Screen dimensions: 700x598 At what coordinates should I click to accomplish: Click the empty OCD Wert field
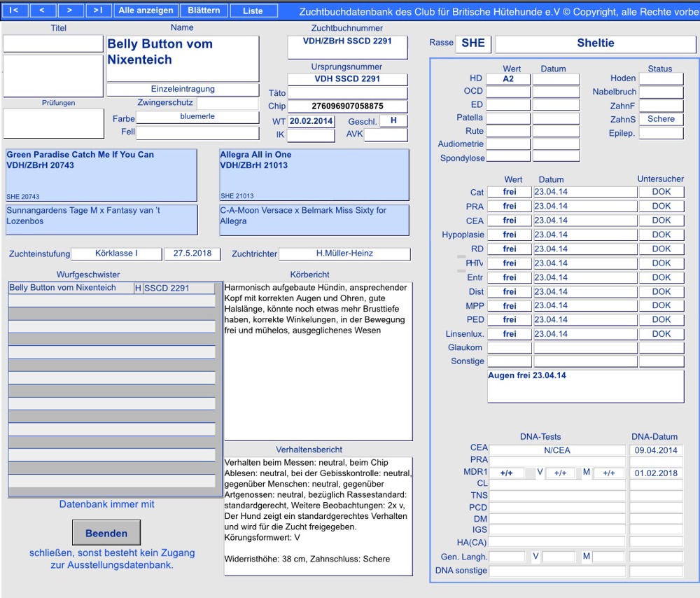coord(508,92)
